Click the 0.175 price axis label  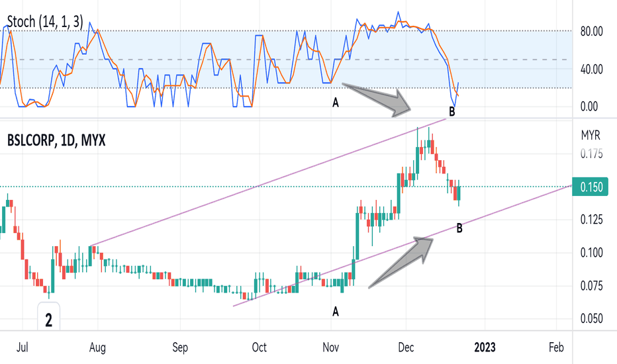(x=591, y=154)
